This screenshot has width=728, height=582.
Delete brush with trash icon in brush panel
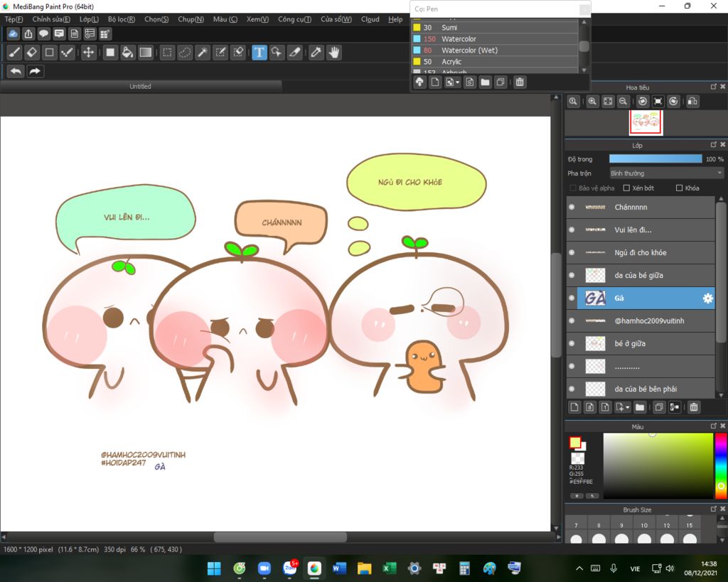[x=520, y=82]
